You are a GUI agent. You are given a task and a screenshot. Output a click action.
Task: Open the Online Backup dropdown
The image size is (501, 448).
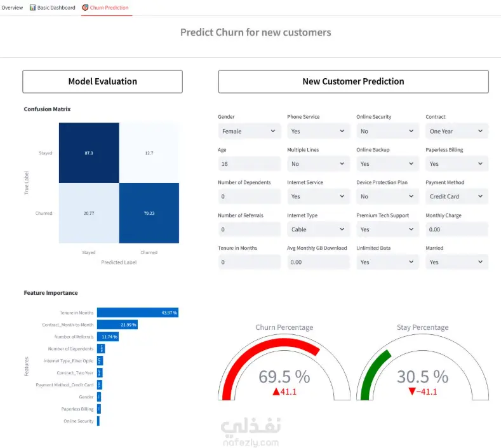(x=387, y=164)
